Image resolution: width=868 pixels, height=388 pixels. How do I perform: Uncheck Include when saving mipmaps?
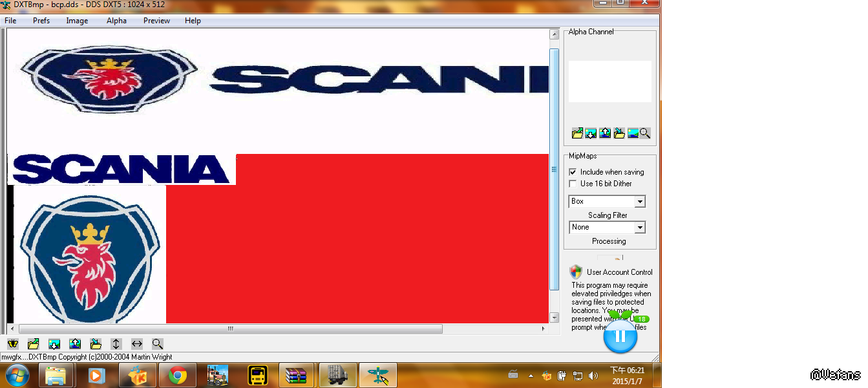tap(573, 172)
